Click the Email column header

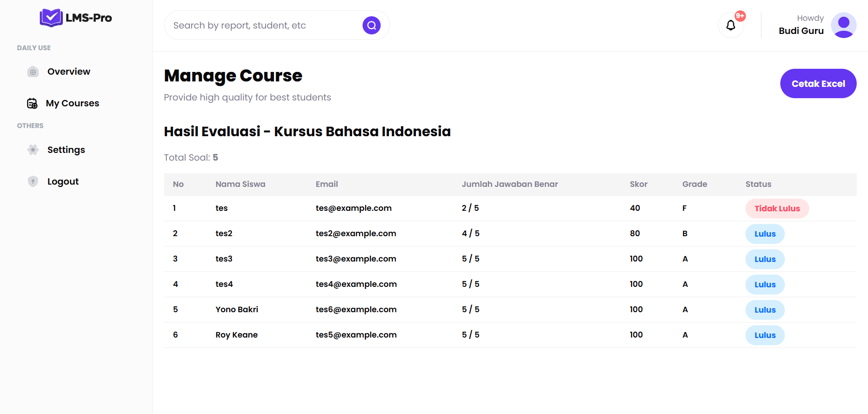pos(327,184)
